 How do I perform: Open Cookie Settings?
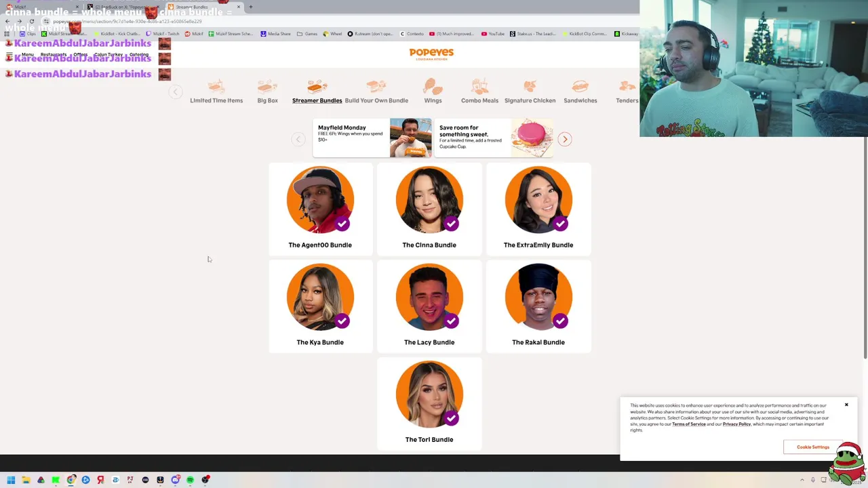(x=812, y=447)
